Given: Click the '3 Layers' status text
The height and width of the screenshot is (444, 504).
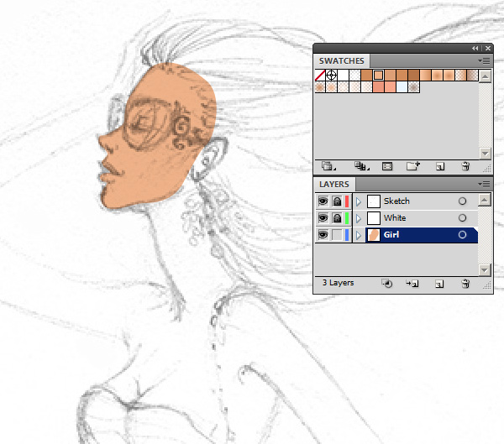Looking at the screenshot, I should tap(339, 283).
